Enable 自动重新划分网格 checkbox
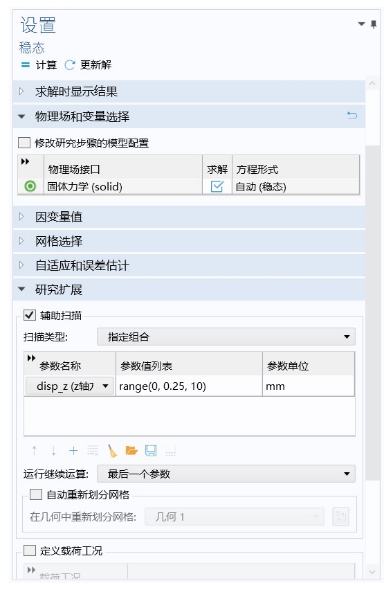 (x=36, y=494)
